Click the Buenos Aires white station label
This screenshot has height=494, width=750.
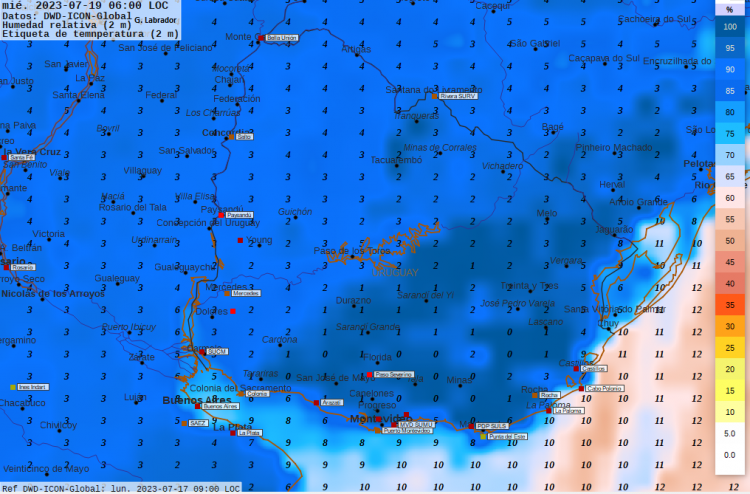[x=221, y=406]
